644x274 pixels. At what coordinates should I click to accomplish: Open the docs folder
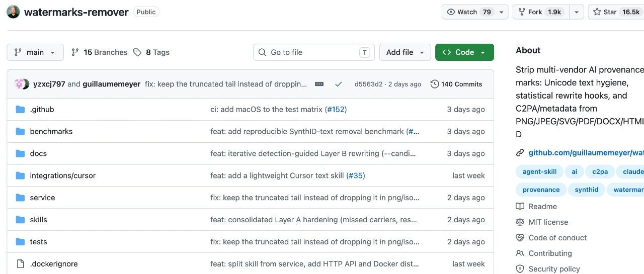coord(38,154)
